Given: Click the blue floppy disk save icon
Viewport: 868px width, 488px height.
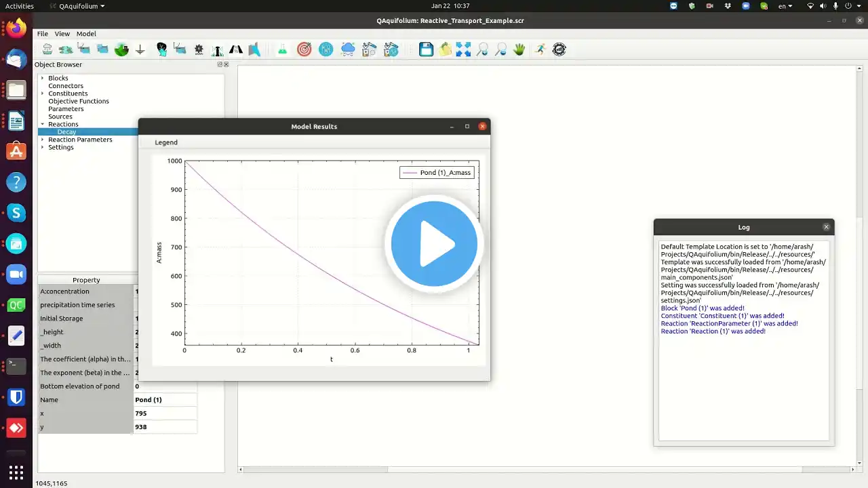Looking at the screenshot, I should click(x=426, y=49).
